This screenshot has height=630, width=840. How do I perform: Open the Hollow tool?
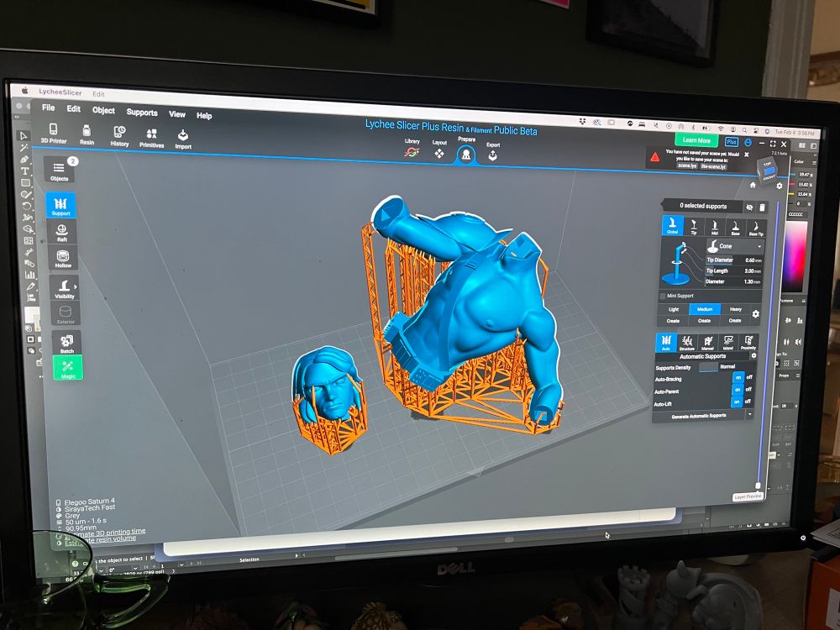click(x=63, y=259)
